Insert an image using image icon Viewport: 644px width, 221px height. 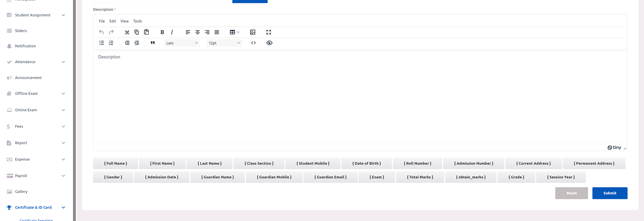point(253,32)
